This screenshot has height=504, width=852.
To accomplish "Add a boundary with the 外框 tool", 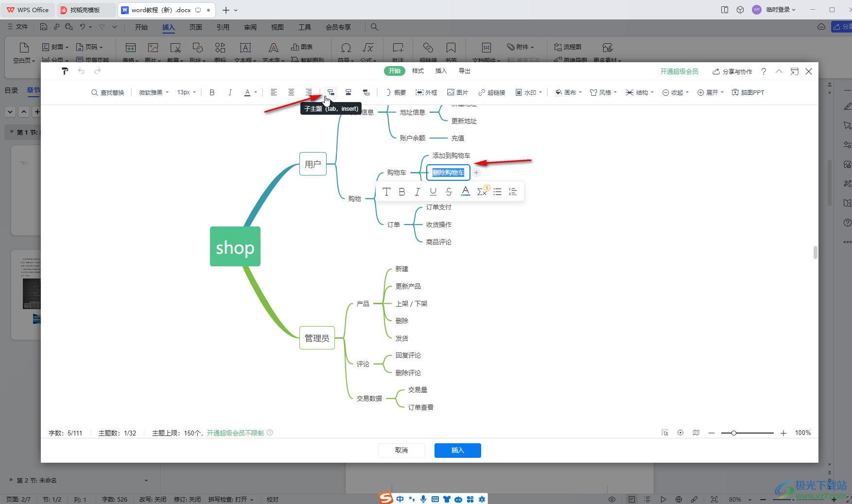I will [x=426, y=92].
